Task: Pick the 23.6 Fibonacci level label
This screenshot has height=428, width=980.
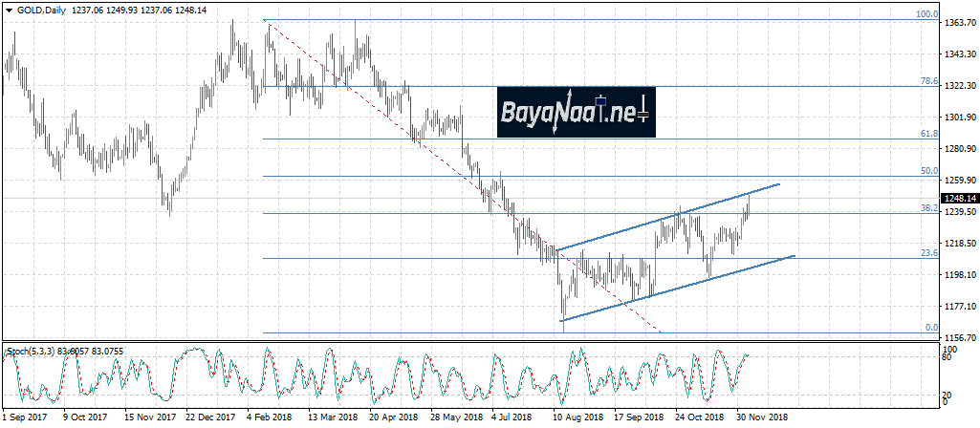Action: coord(927,253)
